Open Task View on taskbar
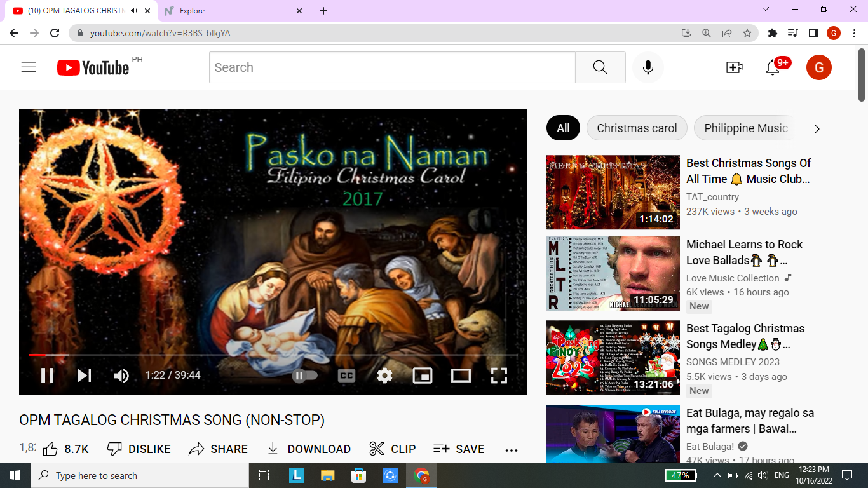Screen dimensions: 868x488 tap(264, 475)
